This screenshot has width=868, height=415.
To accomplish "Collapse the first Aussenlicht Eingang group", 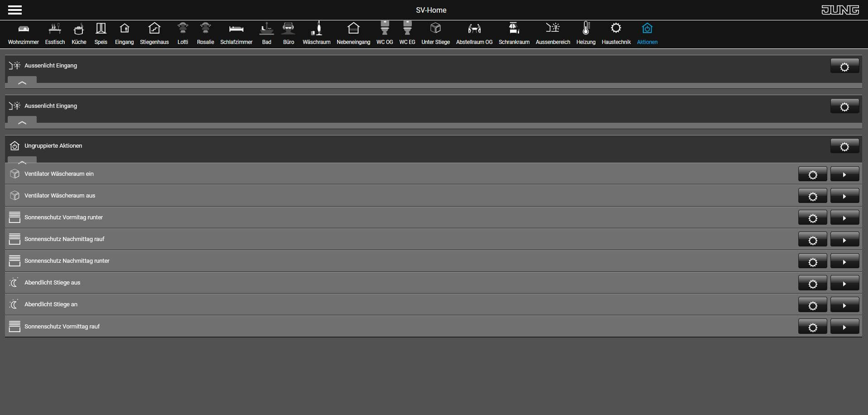I will pos(22,82).
